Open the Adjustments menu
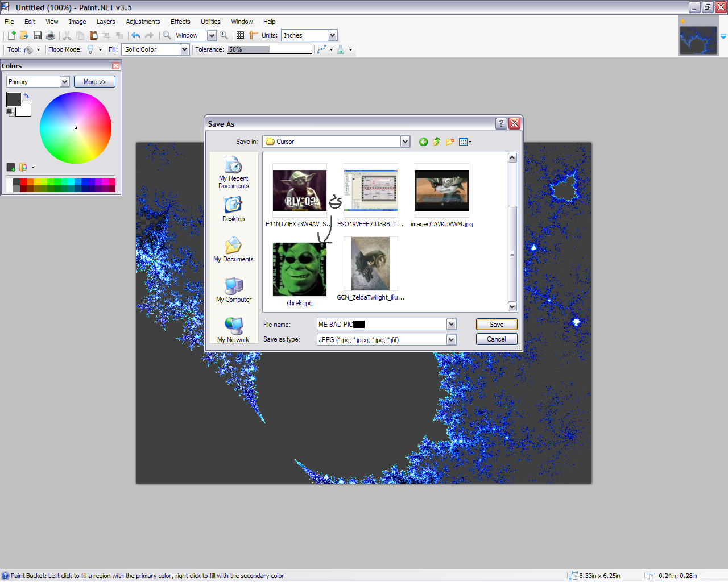The width and height of the screenshot is (728, 582). [143, 22]
